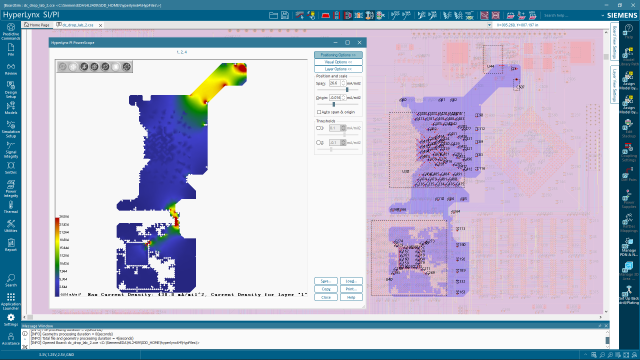Enable the upper threshold checkbox in Thresholds
The image size is (640, 360).
pyautogui.click(x=318, y=128)
